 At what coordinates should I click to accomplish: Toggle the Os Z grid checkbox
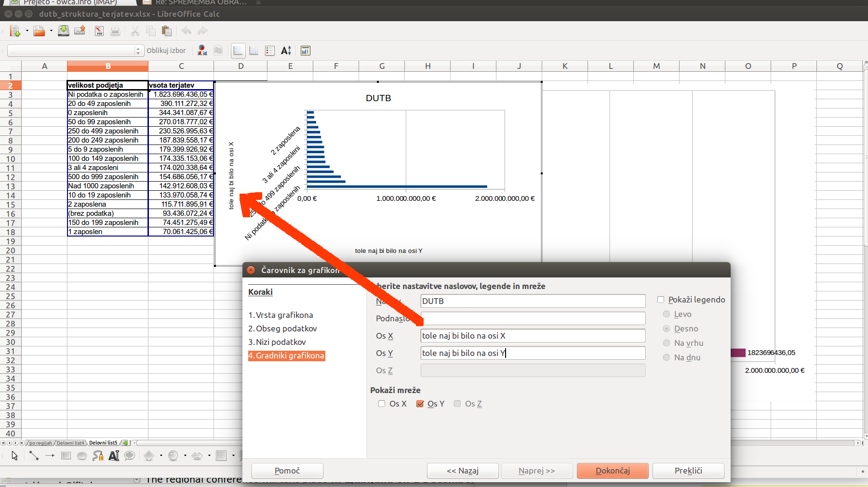(x=457, y=404)
